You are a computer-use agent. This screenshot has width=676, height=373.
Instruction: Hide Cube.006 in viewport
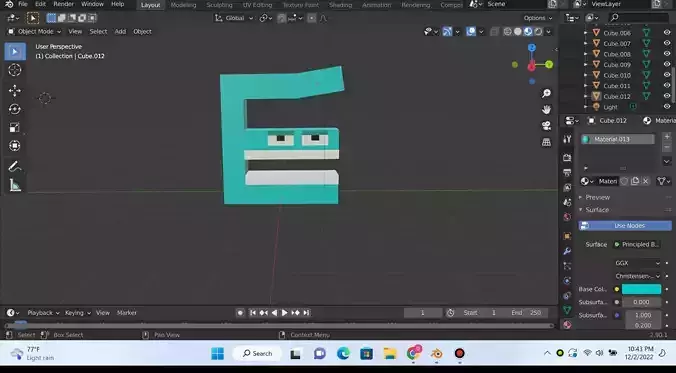[667, 33]
